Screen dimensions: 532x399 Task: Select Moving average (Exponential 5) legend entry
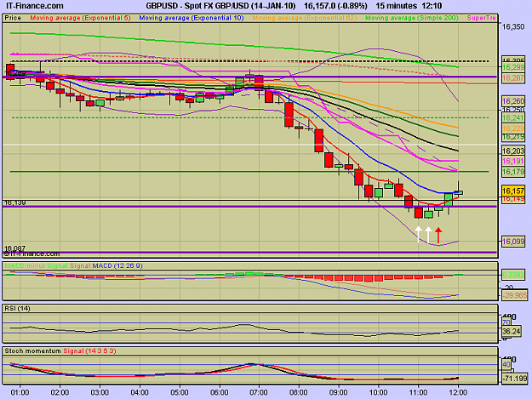click(x=80, y=18)
